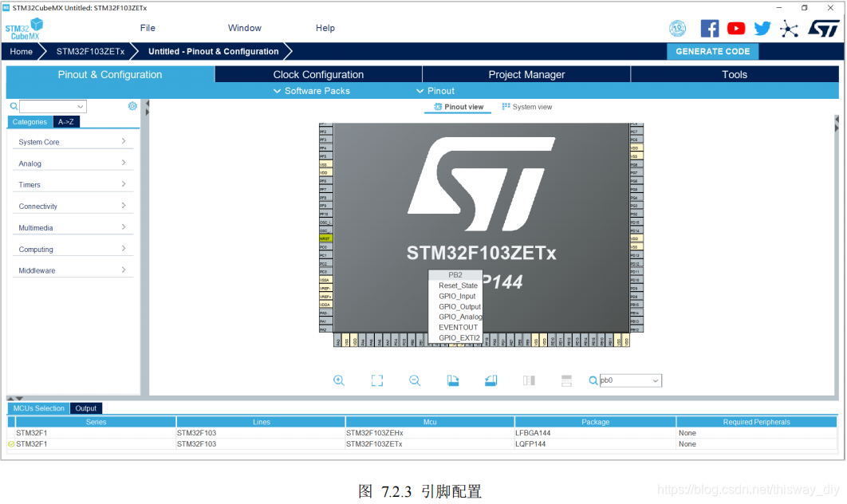The image size is (847, 504).
Task: Open the File menu
Action: point(148,28)
